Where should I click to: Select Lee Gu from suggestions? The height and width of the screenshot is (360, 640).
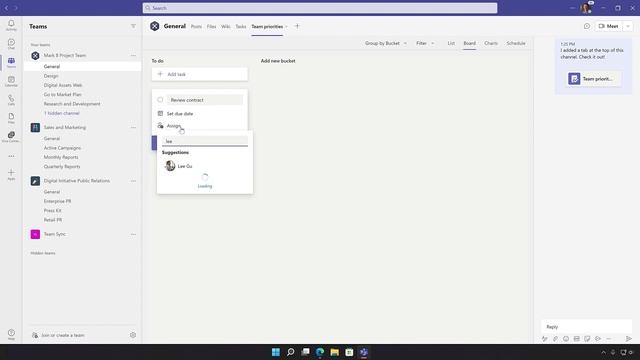204,166
